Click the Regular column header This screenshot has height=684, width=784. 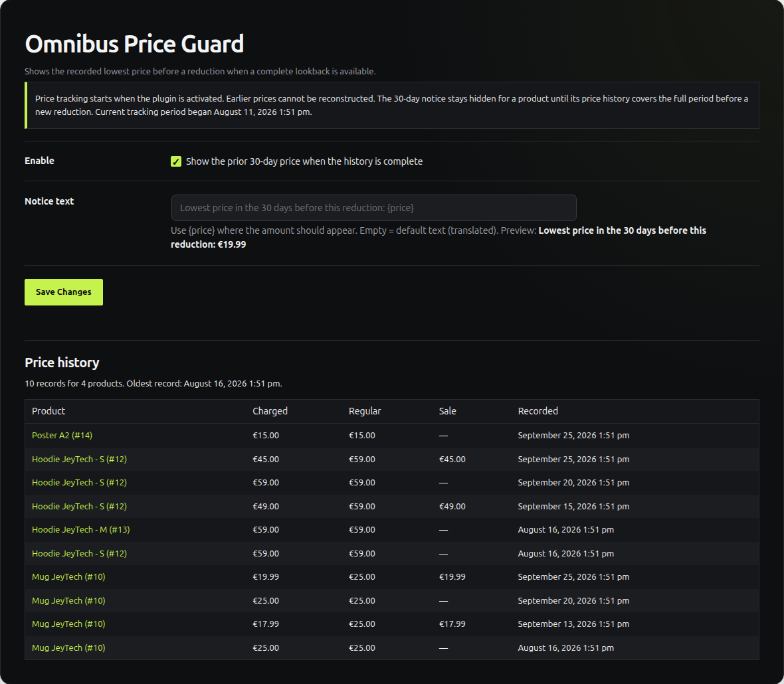(365, 411)
